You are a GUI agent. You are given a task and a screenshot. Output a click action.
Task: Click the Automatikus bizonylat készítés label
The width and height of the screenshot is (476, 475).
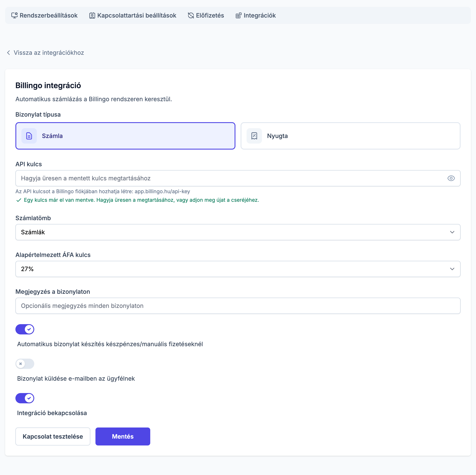(110, 344)
